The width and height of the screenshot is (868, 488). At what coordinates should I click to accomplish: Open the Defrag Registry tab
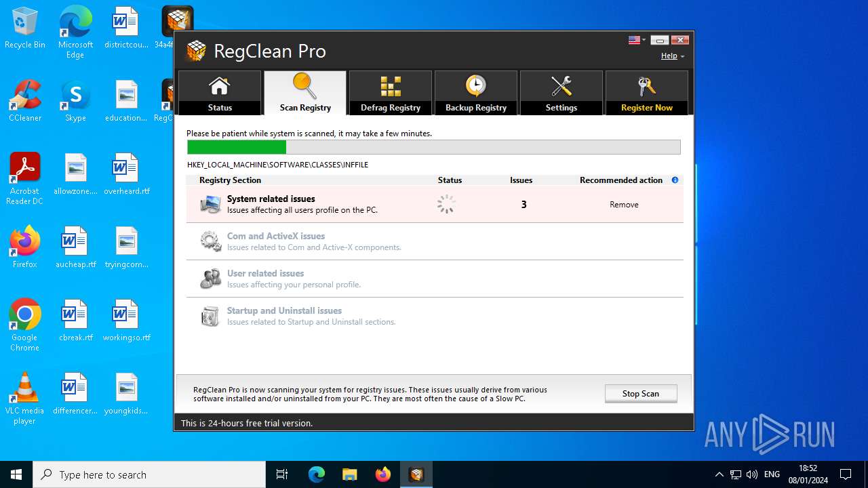[x=391, y=93]
